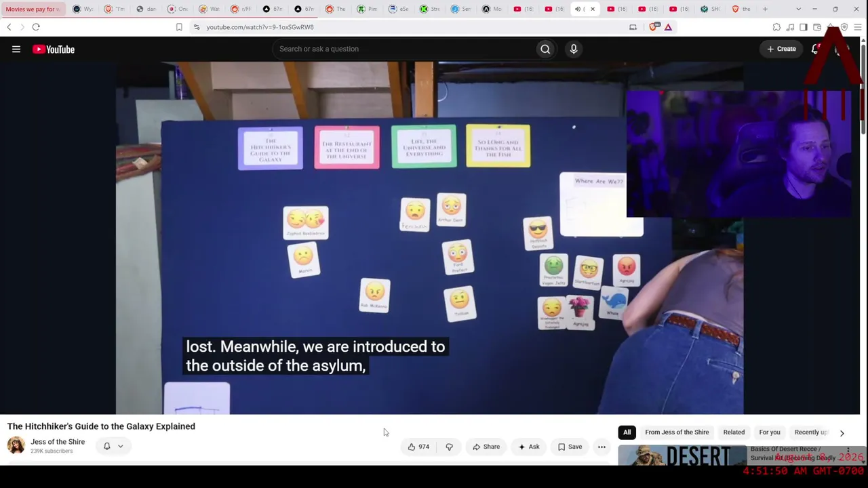Open Jess of the Shire channel avatar
Screen dimensions: 868x488
pos(16,445)
